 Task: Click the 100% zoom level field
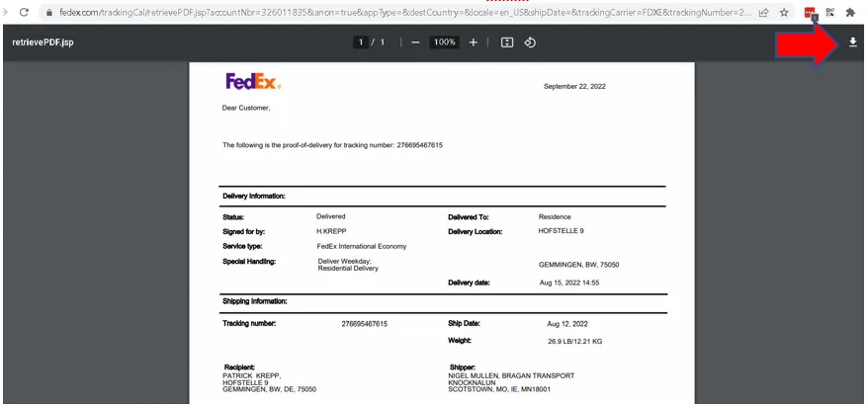(445, 42)
